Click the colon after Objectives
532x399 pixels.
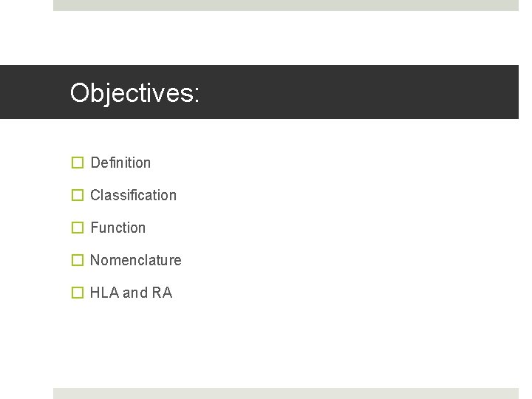tap(196, 95)
